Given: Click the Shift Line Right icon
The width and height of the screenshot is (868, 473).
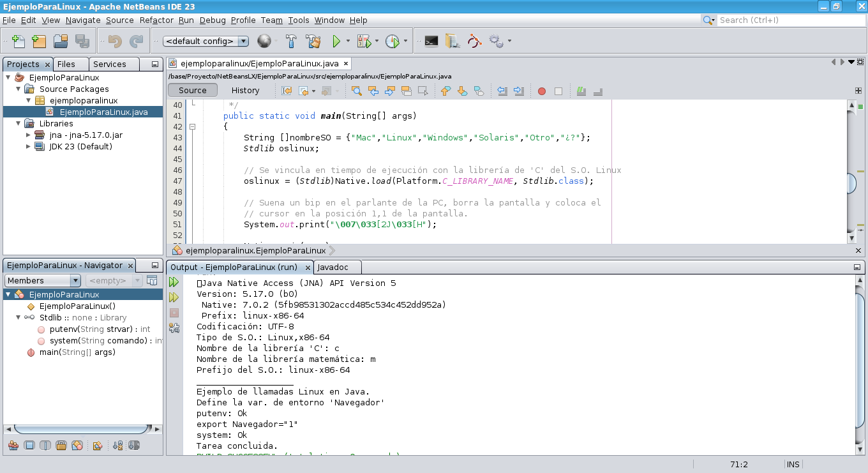Looking at the screenshot, I should pyautogui.click(x=518, y=91).
